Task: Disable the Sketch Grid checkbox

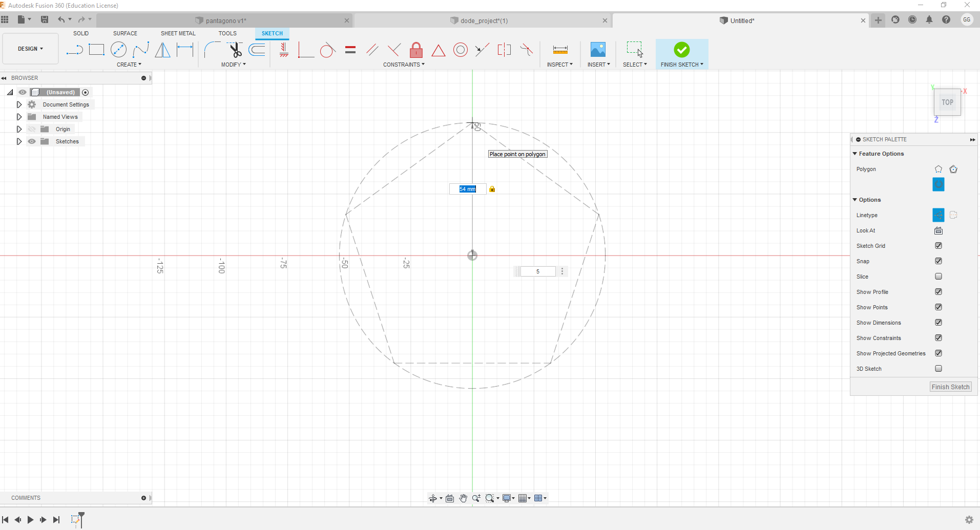Action: point(938,246)
